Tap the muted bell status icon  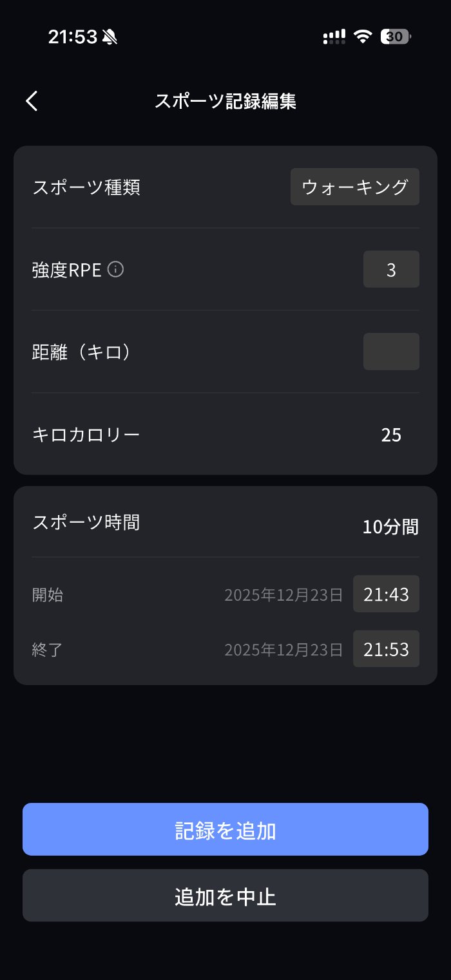[x=109, y=37]
